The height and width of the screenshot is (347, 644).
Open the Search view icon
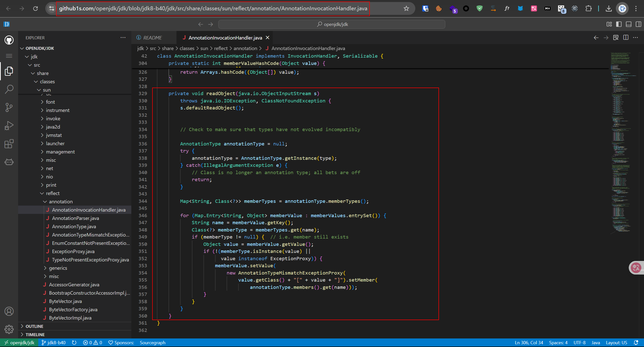[x=9, y=89]
